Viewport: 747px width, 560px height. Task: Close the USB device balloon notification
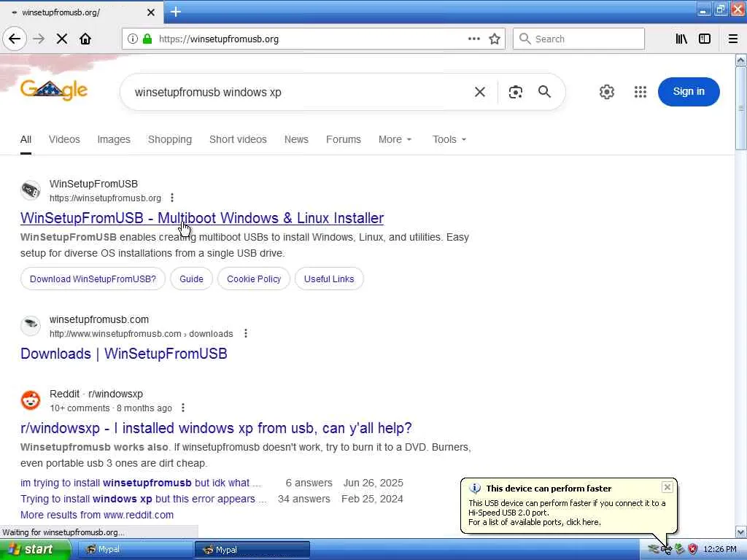click(x=667, y=487)
